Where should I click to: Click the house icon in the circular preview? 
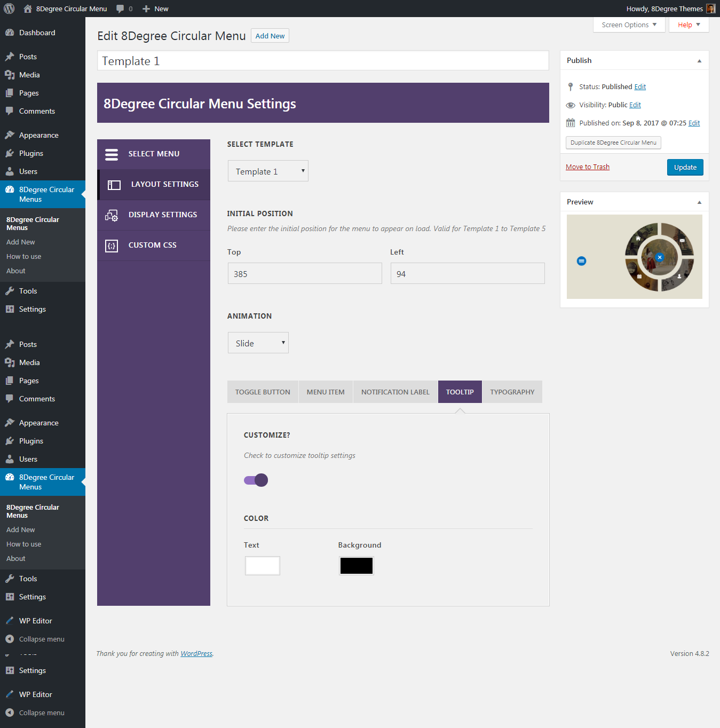click(637, 239)
